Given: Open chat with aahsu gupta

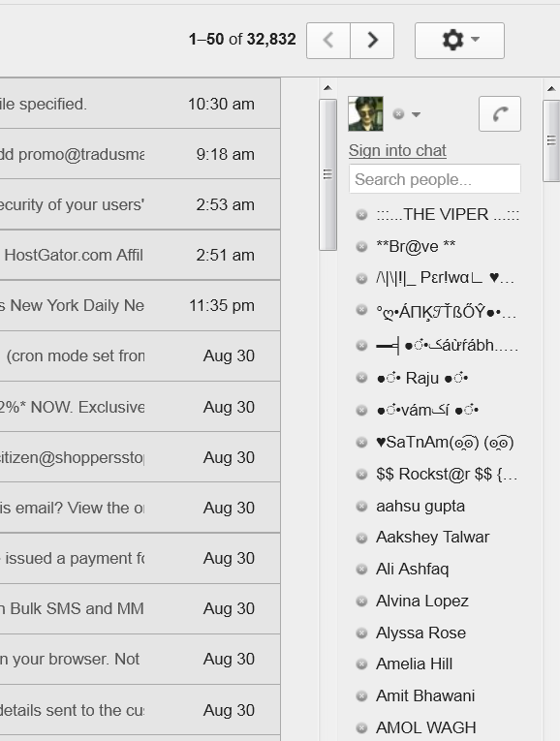Looking at the screenshot, I should (x=420, y=507).
